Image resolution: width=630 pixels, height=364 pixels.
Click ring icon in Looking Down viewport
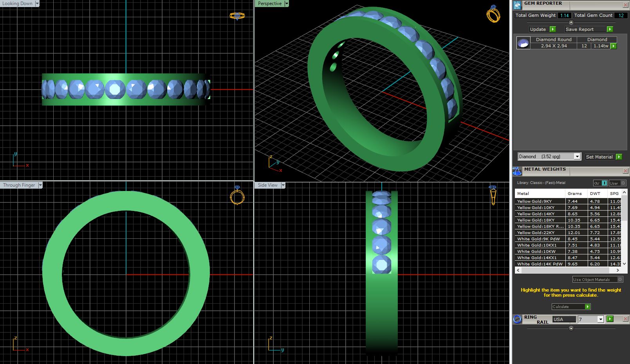click(237, 16)
